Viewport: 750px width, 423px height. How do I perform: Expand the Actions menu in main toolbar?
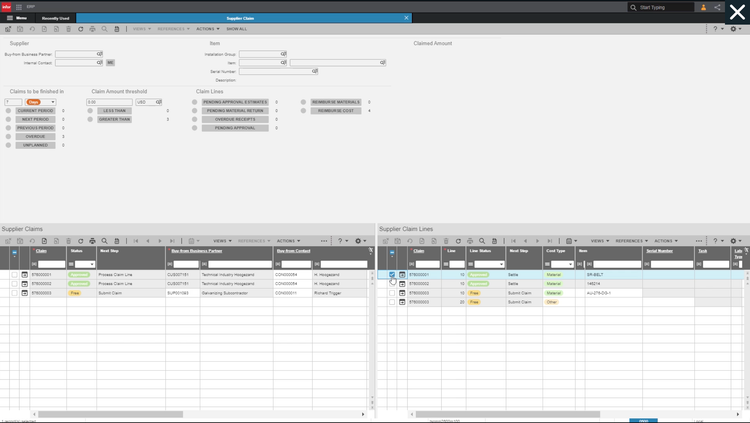click(208, 29)
